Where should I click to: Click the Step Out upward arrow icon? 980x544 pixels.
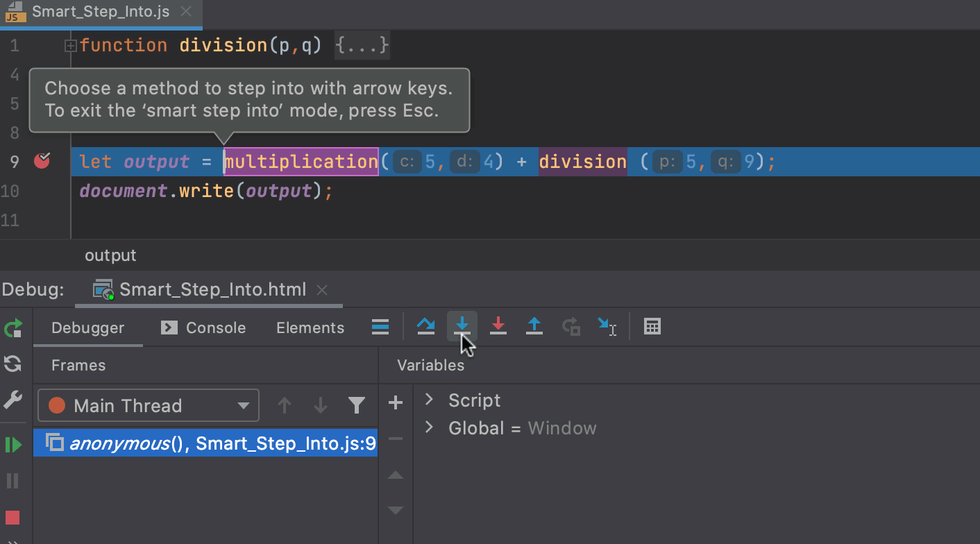[x=534, y=325]
